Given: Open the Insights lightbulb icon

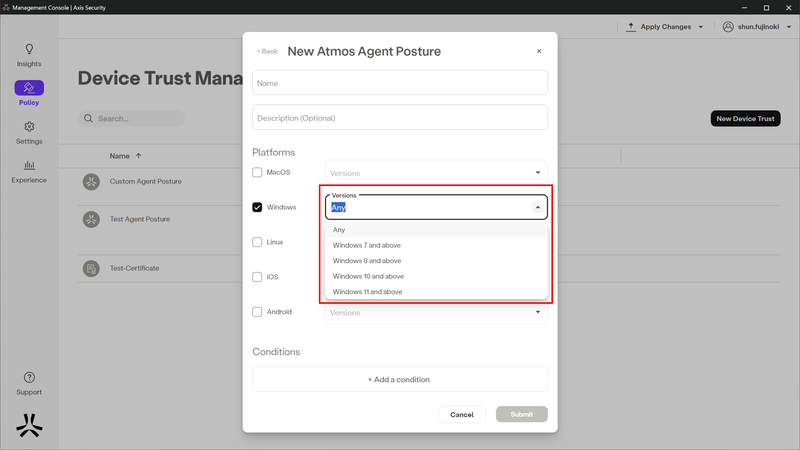Looking at the screenshot, I should pos(29,49).
